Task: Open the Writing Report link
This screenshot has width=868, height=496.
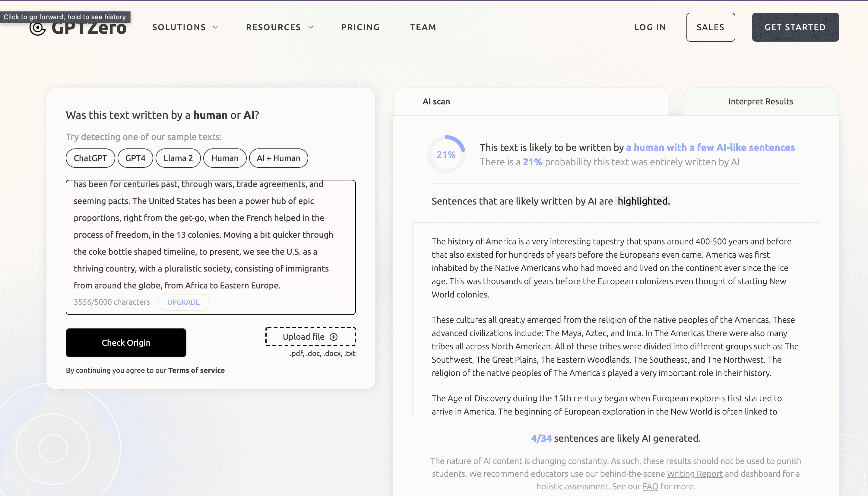Action: click(x=694, y=474)
